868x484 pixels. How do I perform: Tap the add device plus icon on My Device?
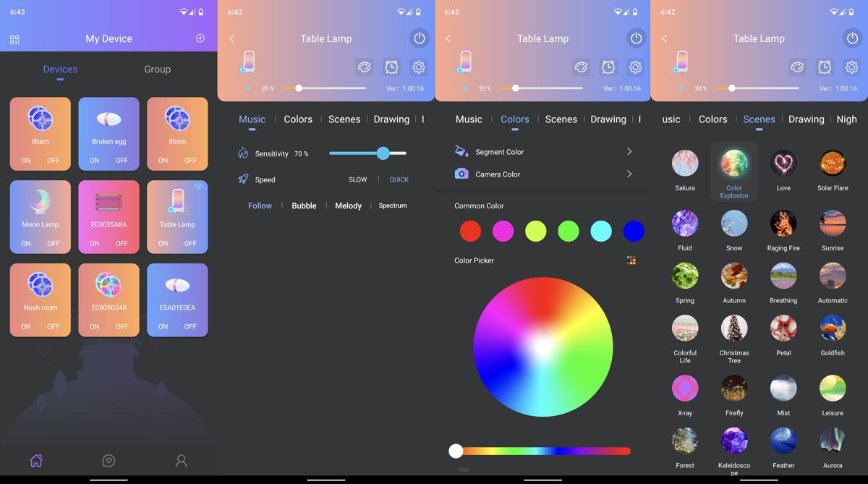pyautogui.click(x=200, y=38)
